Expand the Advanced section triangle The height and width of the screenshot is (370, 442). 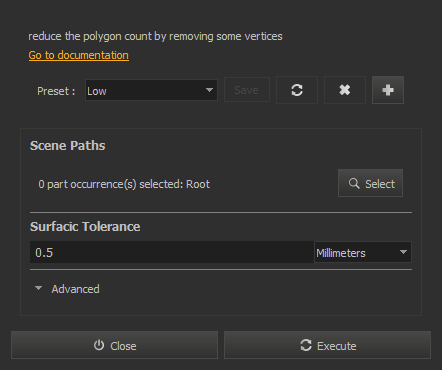coord(39,288)
